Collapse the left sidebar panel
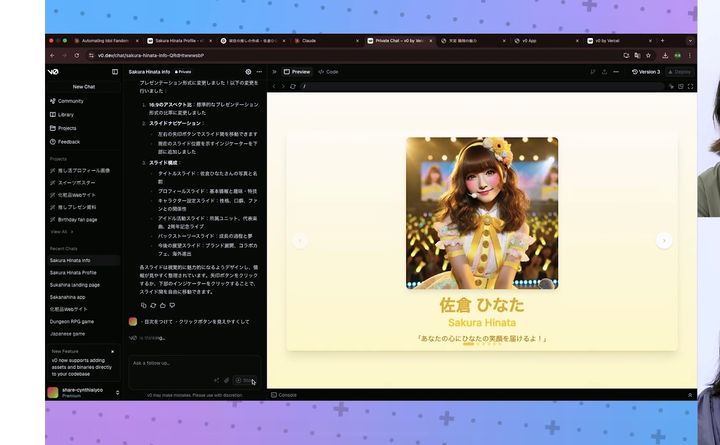Screen dimensions: 720x445 [x=115, y=72]
